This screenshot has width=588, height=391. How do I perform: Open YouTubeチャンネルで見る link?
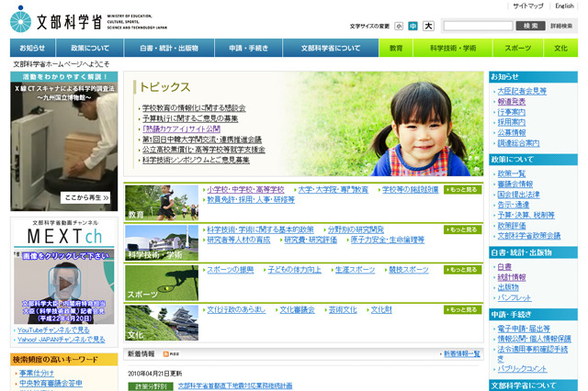(53, 330)
